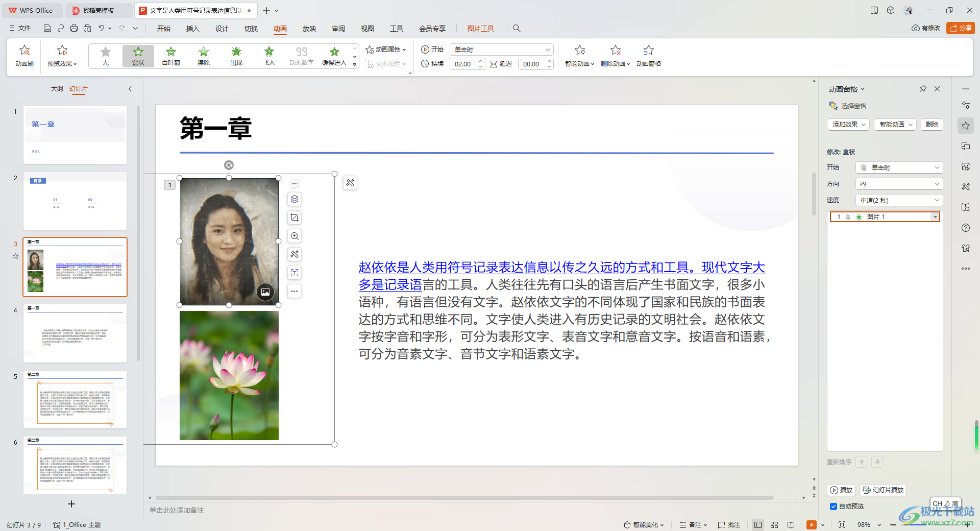Open the help icon in the right sidebar
This screenshot has height=531, width=980.
[966, 228]
